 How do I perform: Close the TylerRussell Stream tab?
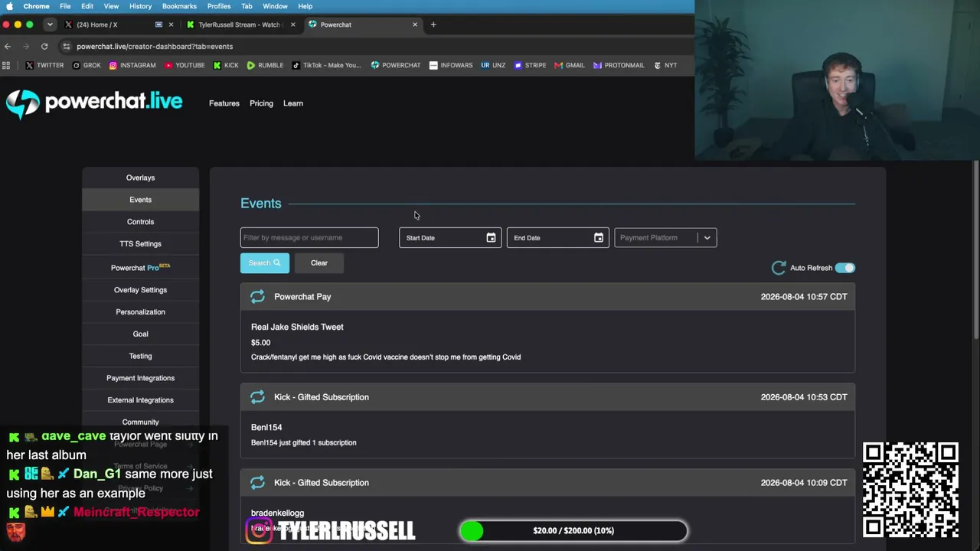pos(292,24)
